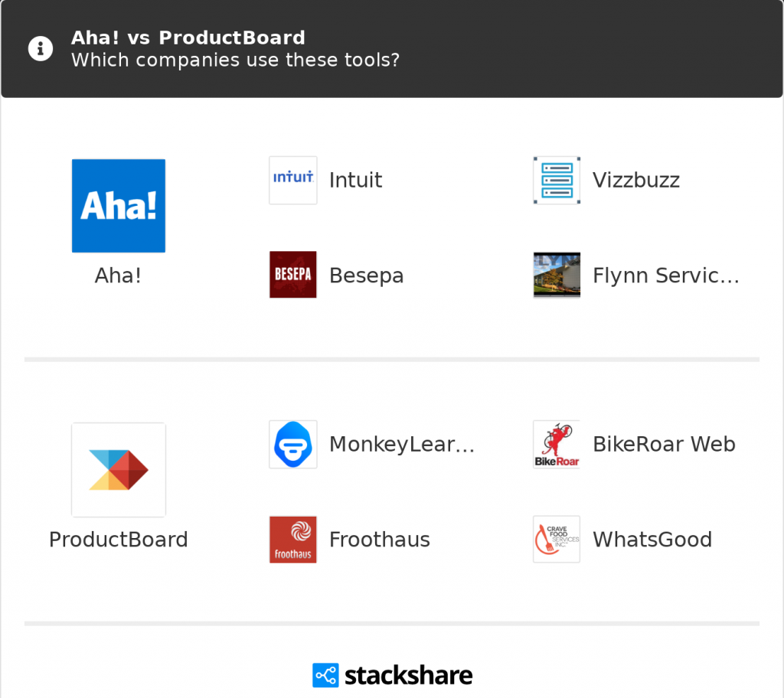Click the red Froothaus swirl logo
Screen dimensions: 784x698
(x=293, y=540)
